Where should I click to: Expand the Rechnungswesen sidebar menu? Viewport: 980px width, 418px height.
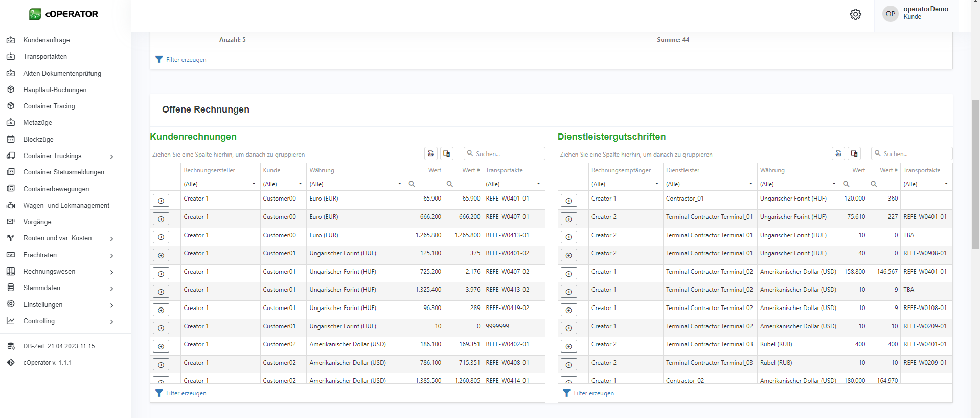[49, 272]
